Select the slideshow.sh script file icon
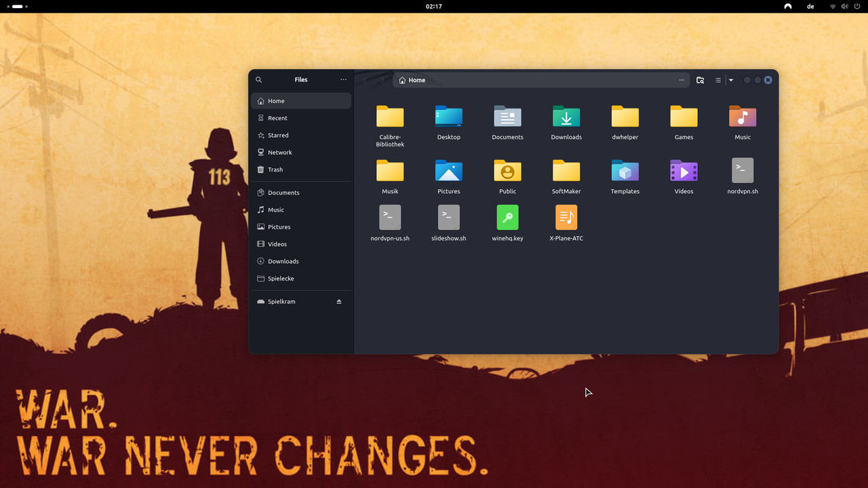Screen dimensions: 868x488 (x=449, y=218)
